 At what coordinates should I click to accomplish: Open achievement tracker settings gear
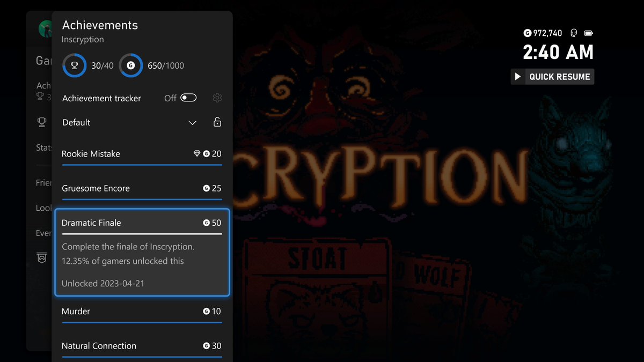(x=217, y=98)
